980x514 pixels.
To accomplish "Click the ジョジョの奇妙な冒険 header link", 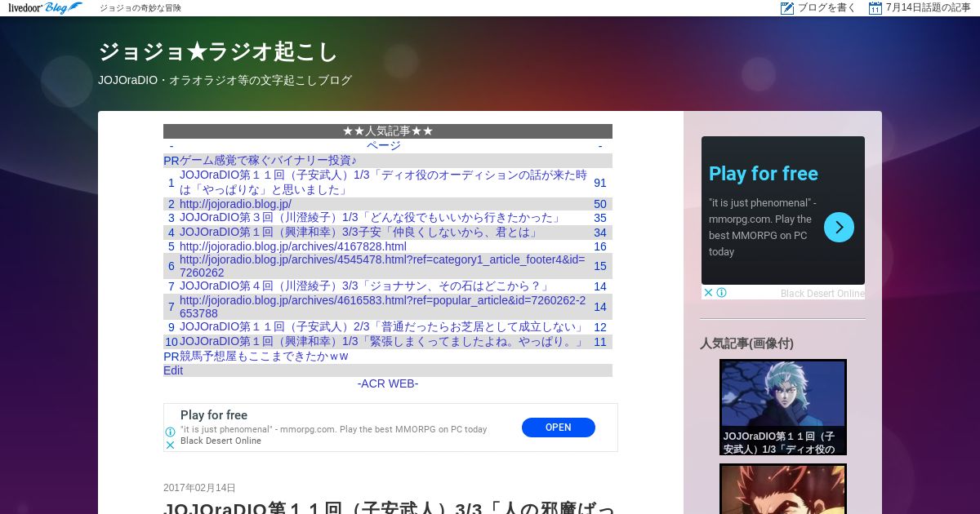I will click(140, 8).
